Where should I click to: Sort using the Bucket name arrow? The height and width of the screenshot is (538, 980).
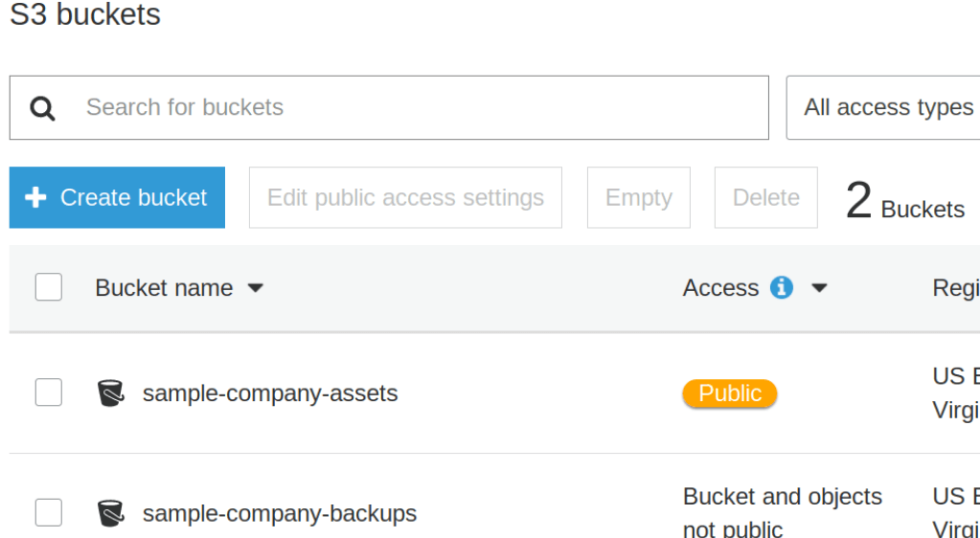(x=255, y=288)
